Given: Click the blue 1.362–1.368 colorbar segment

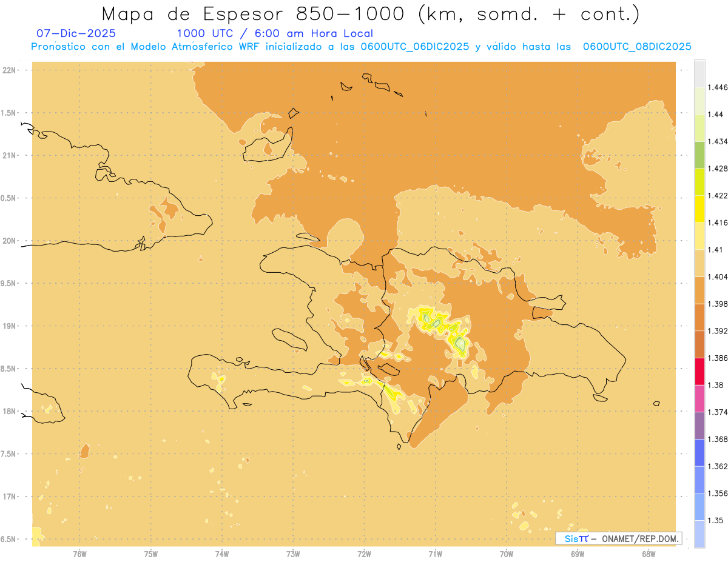Looking at the screenshot, I should pos(699,453).
